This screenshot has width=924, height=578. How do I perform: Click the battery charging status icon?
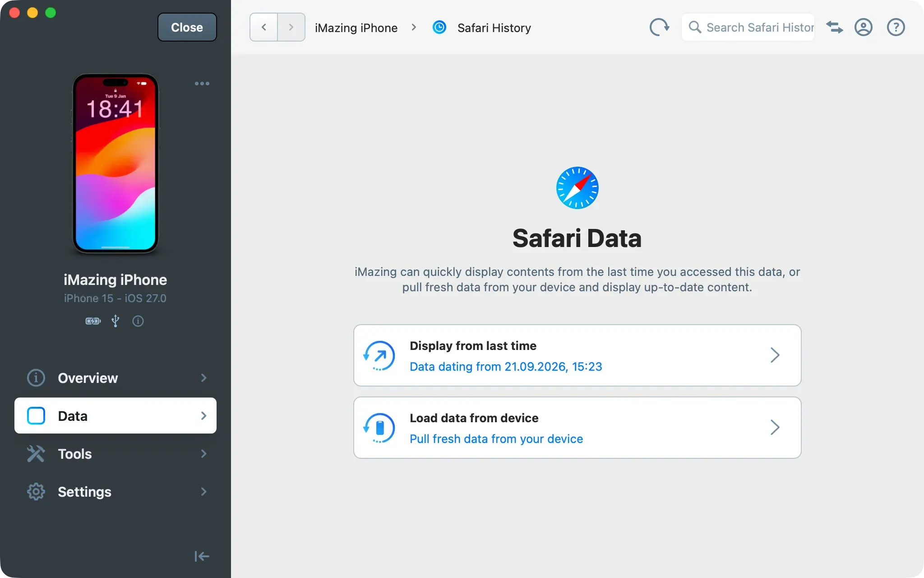point(93,321)
